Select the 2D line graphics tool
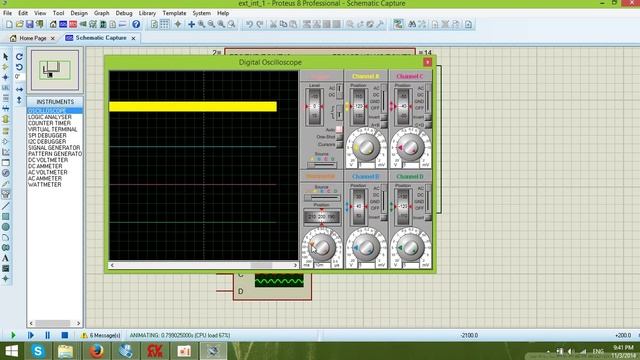This screenshot has height=360, width=640. (x=6, y=206)
